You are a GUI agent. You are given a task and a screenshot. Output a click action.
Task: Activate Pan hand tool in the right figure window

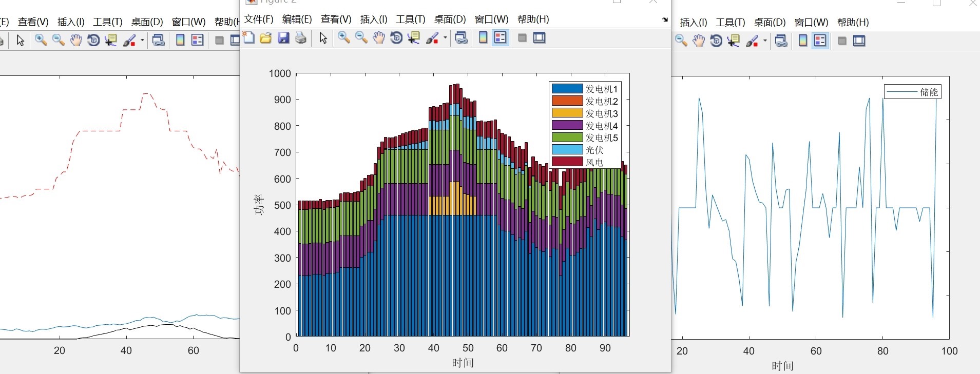(699, 41)
